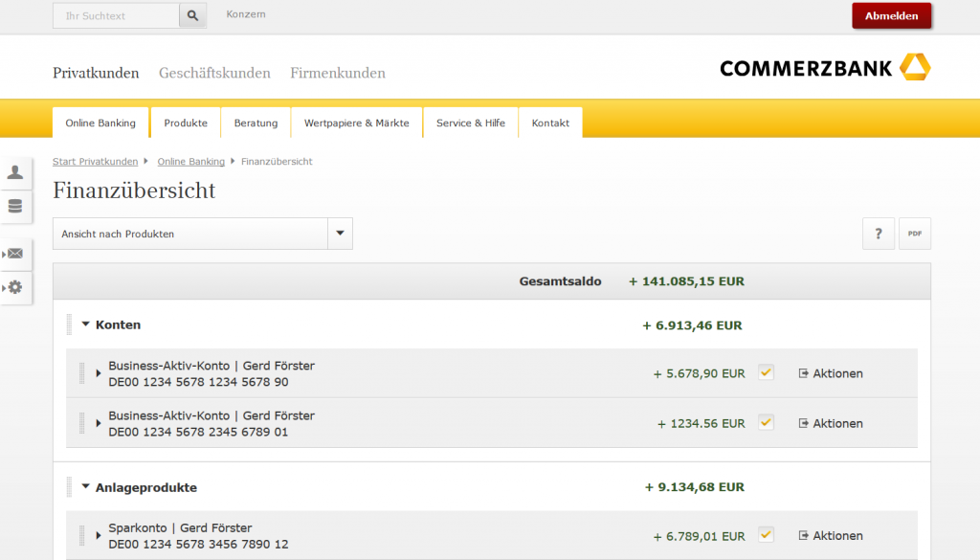980x560 pixels.
Task: Click the Gesamtsaldo amount 141.085,15 EUR
Action: pyautogui.click(x=686, y=281)
